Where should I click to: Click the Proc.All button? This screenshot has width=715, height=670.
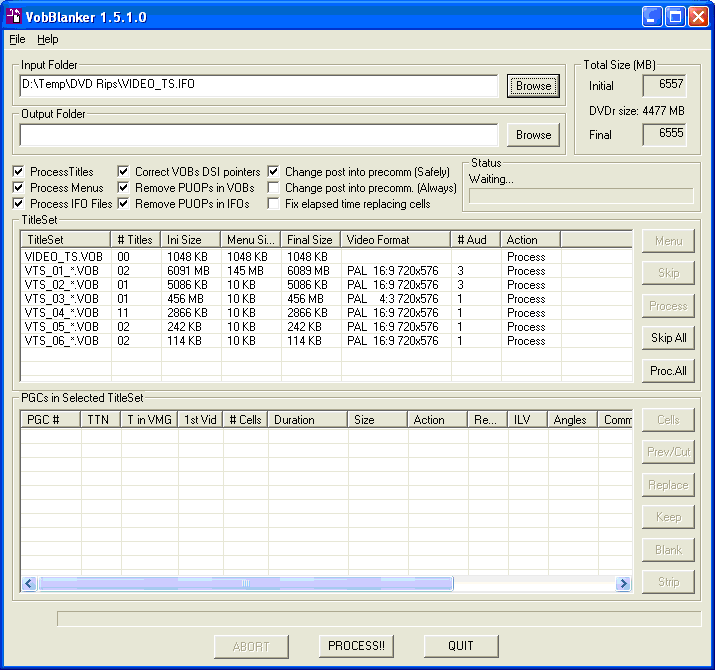coord(668,371)
